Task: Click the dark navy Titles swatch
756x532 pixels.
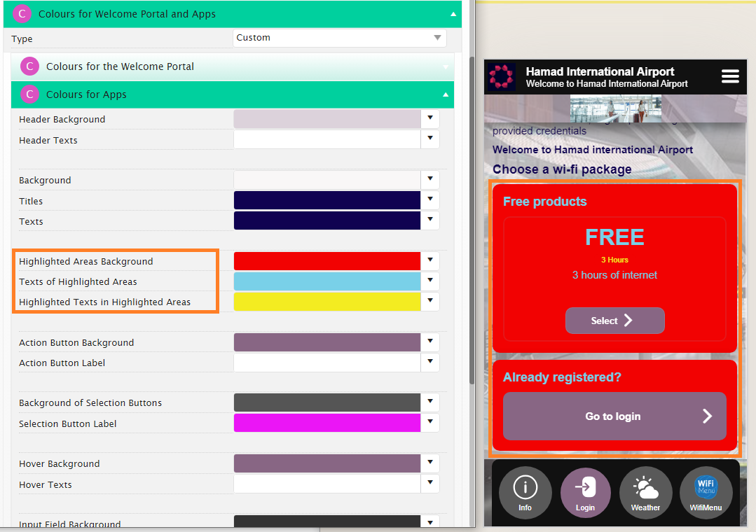Action: [x=327, y=200]
